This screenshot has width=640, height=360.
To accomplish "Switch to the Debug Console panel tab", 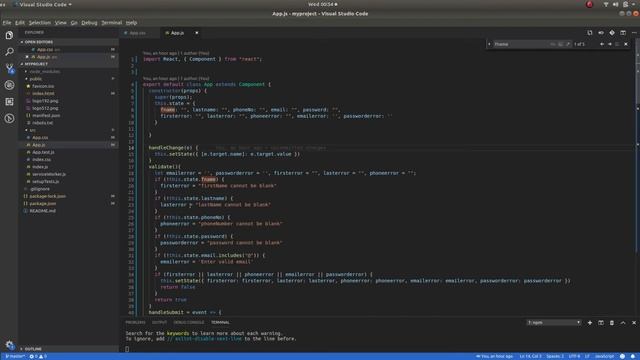I will (189, 322).
